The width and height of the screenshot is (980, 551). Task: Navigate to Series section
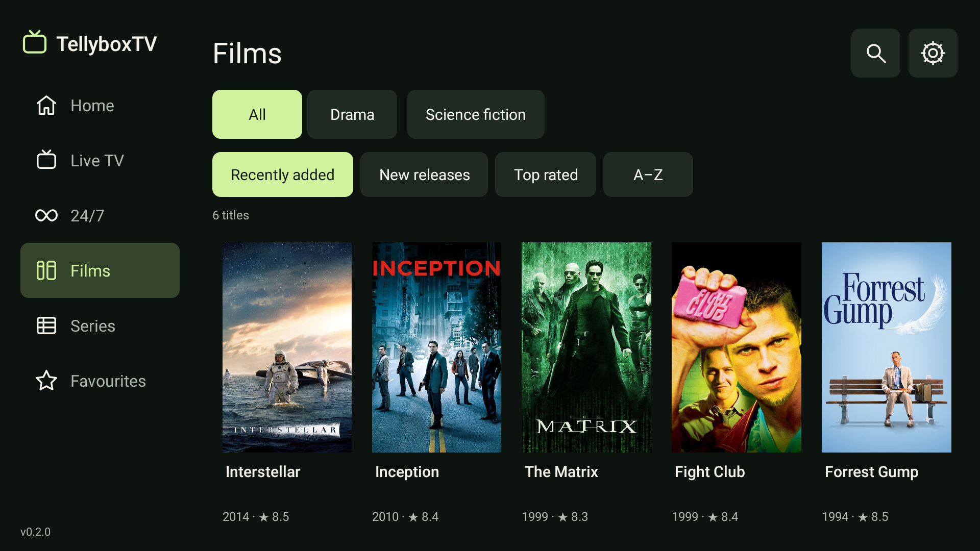[x=100, y=325]
